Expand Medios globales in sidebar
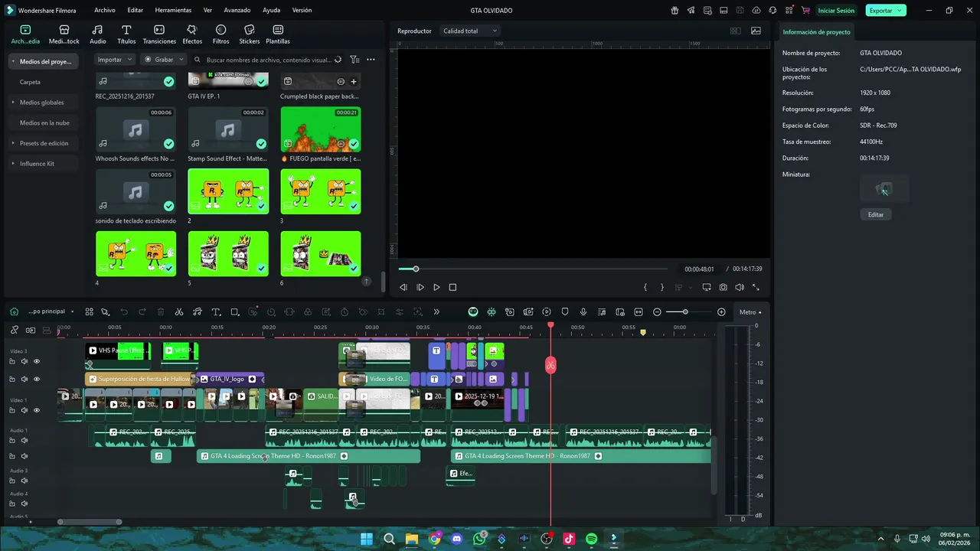Viewport: 980px width, 551px height. [13, 103]
